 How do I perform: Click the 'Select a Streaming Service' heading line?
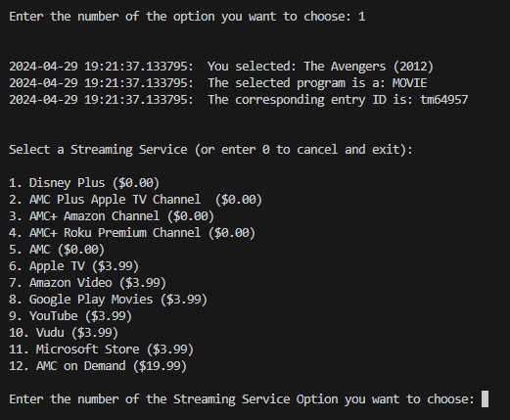tap(210, 150)
